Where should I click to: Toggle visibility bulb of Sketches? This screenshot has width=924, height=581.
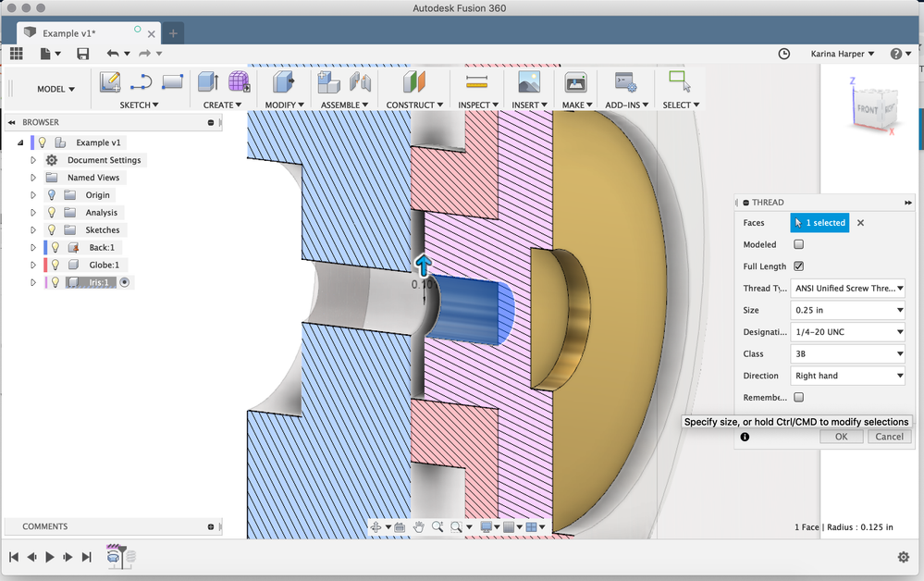(52, 229)
